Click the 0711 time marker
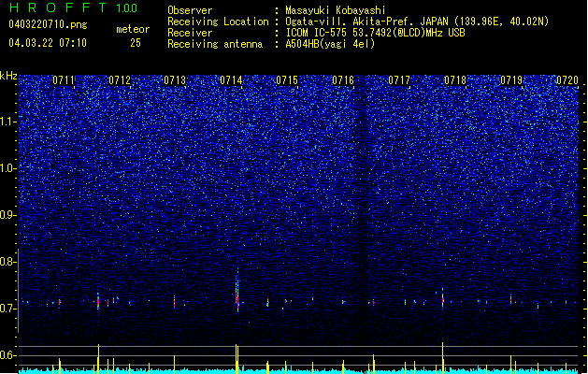 coord(64,80)
